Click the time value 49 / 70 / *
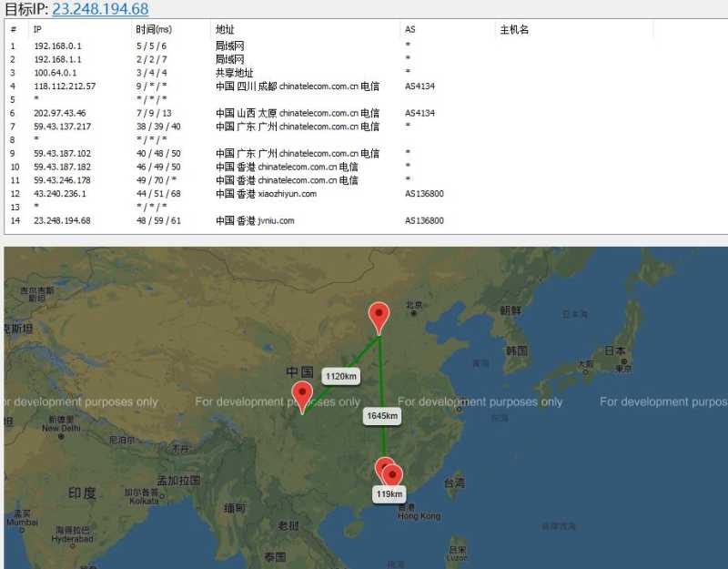This screenshot has width=728, height=569. point(156,180)
